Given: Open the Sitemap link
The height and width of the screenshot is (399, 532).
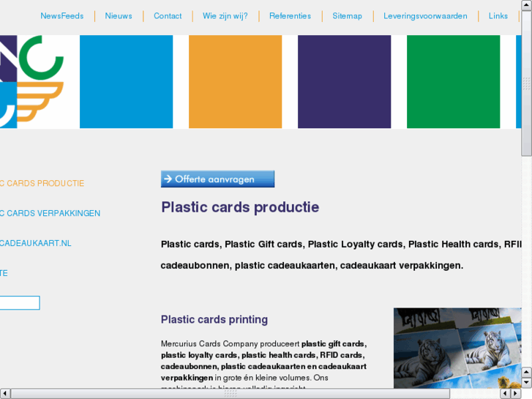Looking at the screenshot, I should pos(347,16).
